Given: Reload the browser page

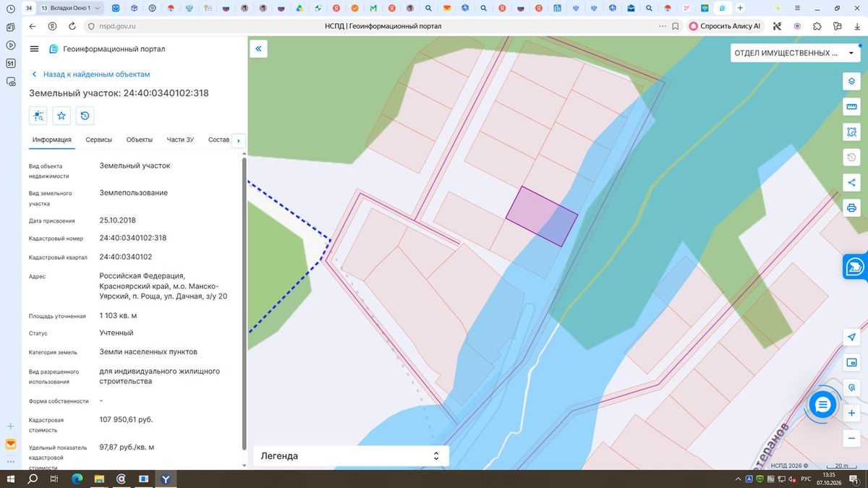Looking at the screenshot, I should (72, 26).
